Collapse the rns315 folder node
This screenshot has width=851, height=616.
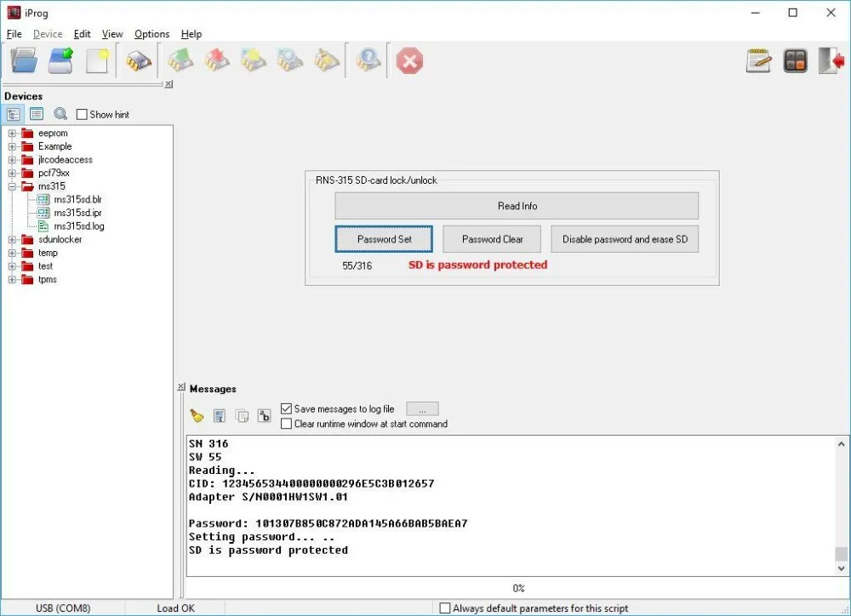pos(12,186)
